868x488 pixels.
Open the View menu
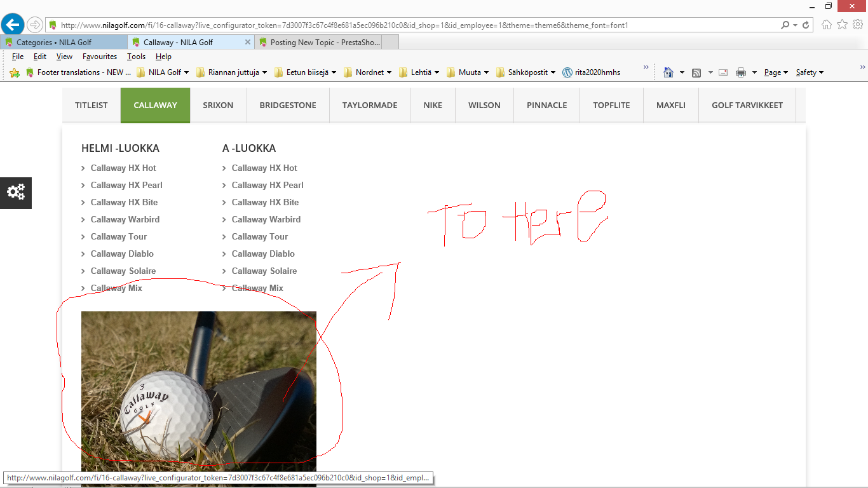(64, 57)
